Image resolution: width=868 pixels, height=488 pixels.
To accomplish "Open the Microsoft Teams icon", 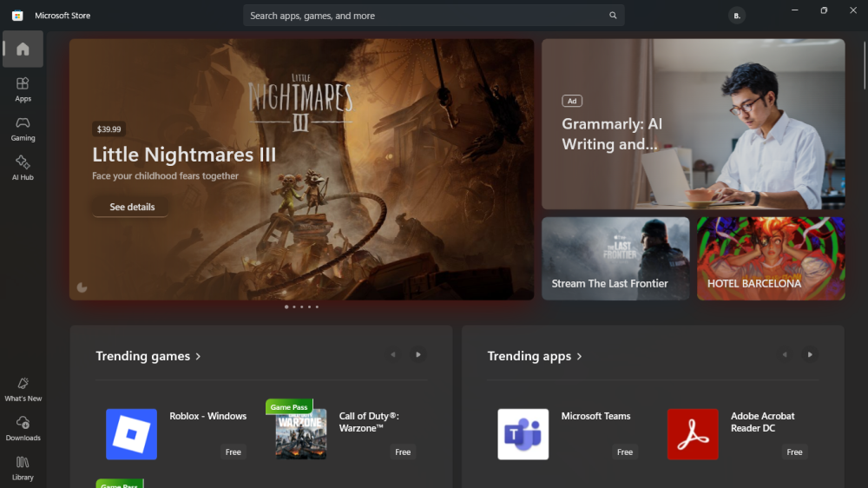I will point(523,434).
